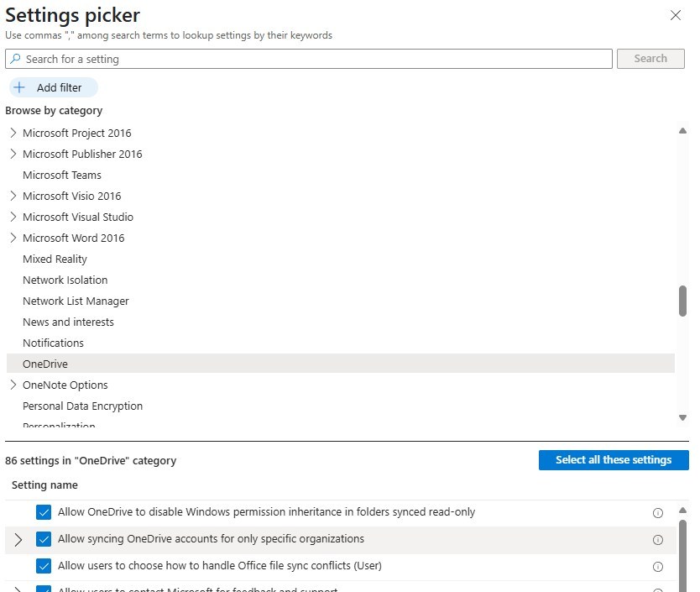Click info icon on feedback and support setting

tap(658, 589)
